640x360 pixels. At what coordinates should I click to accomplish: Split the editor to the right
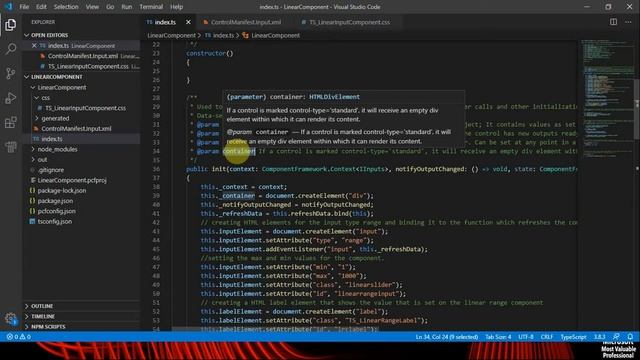click(x=613, y=22)
